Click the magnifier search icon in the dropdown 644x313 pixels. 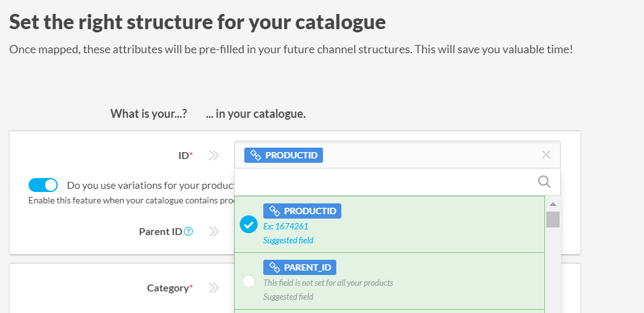[544, 182]
